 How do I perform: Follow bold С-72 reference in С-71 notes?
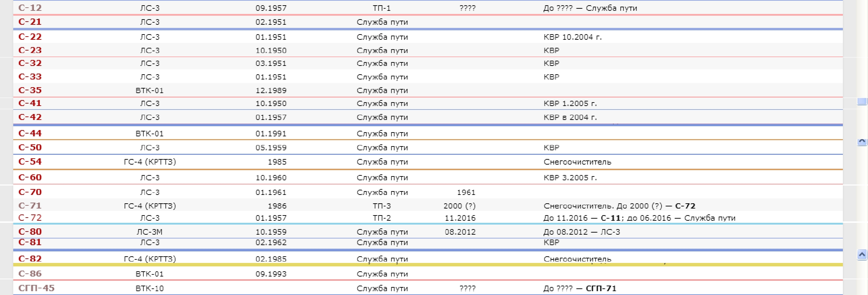685,206
